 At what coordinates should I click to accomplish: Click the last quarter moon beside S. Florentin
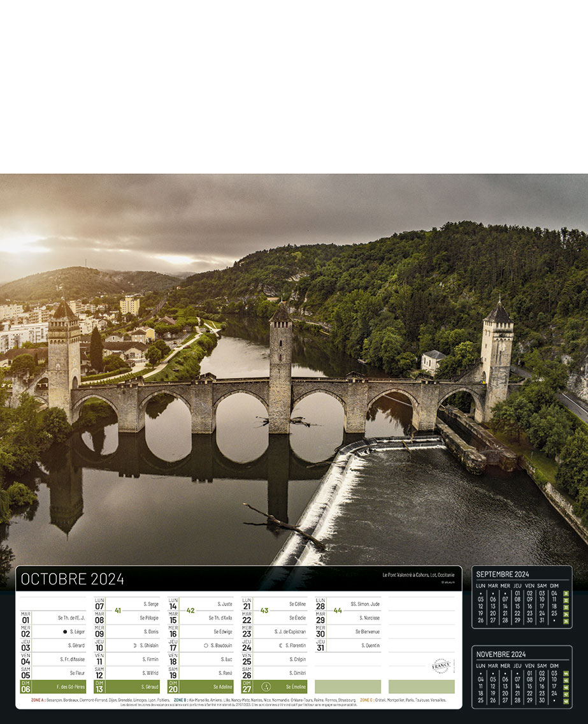click(280, 646)
